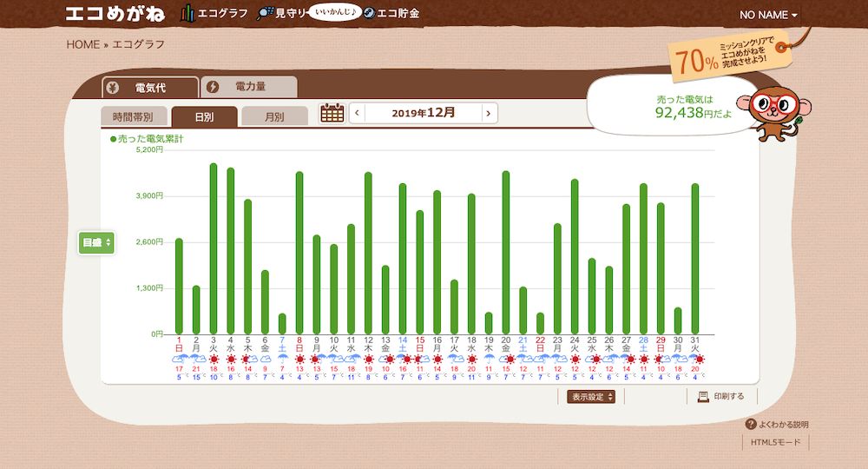This screenshot has height=469, width=868.
Task: Click the エコめがね logo
Action: (115, 14)
